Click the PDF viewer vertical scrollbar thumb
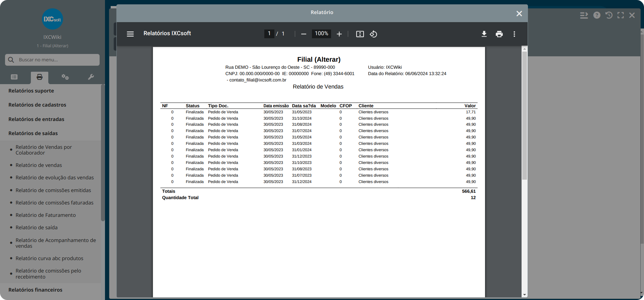The height and width of the screenshot is (300, 644). pyautogui.click(x=524, y=116)
